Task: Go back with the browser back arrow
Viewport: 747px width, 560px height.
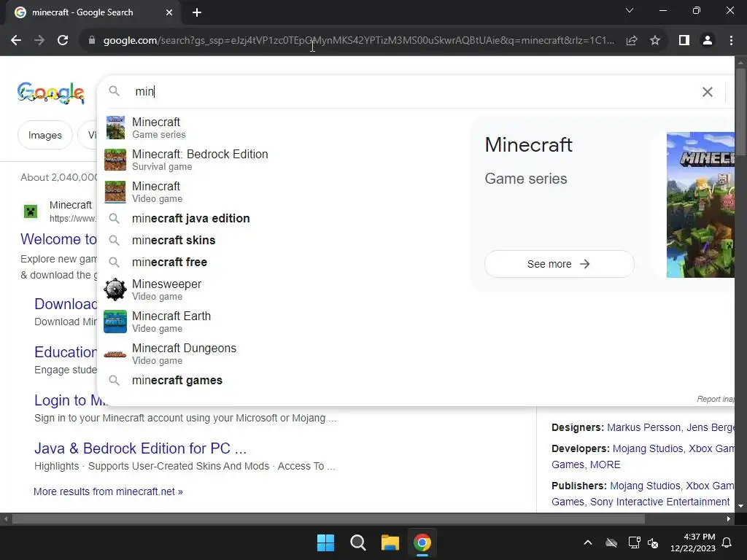Action: tap(16, 41)
